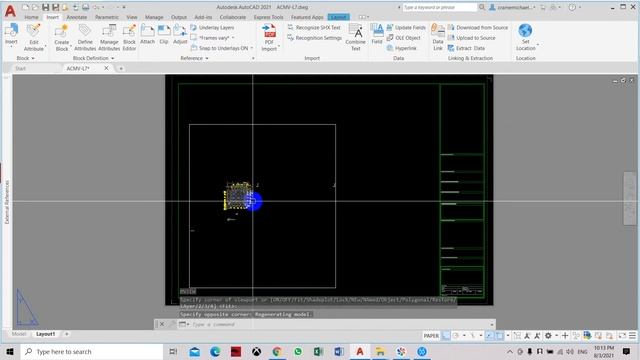The width and height of the screenshot is (640, 360).
Task: Click the PDF Import icon
Action: (x=269, y=31)
